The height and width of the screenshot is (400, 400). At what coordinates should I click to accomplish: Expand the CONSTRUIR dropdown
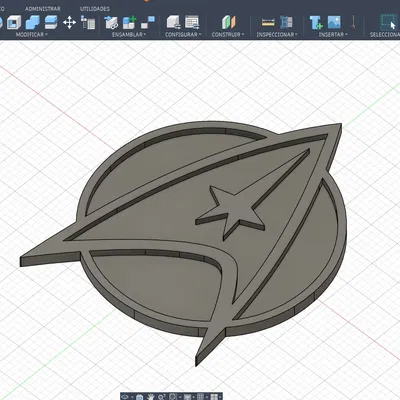tap(228, 35)
